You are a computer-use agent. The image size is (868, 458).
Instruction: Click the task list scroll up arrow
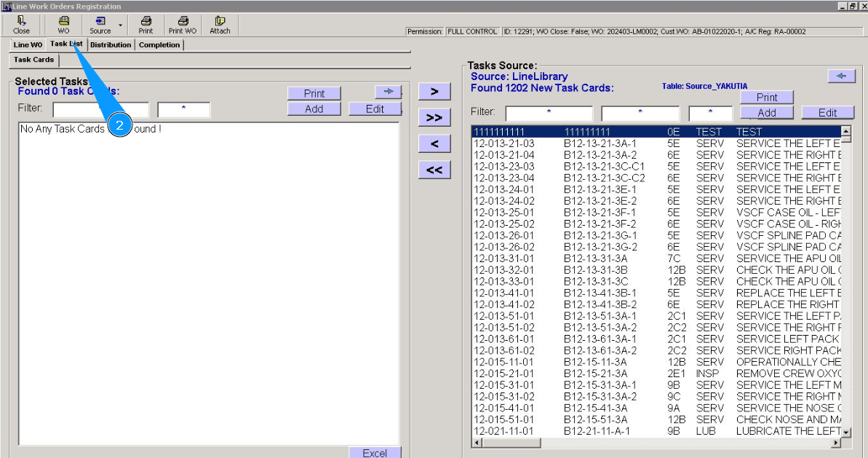click(846, 131)
